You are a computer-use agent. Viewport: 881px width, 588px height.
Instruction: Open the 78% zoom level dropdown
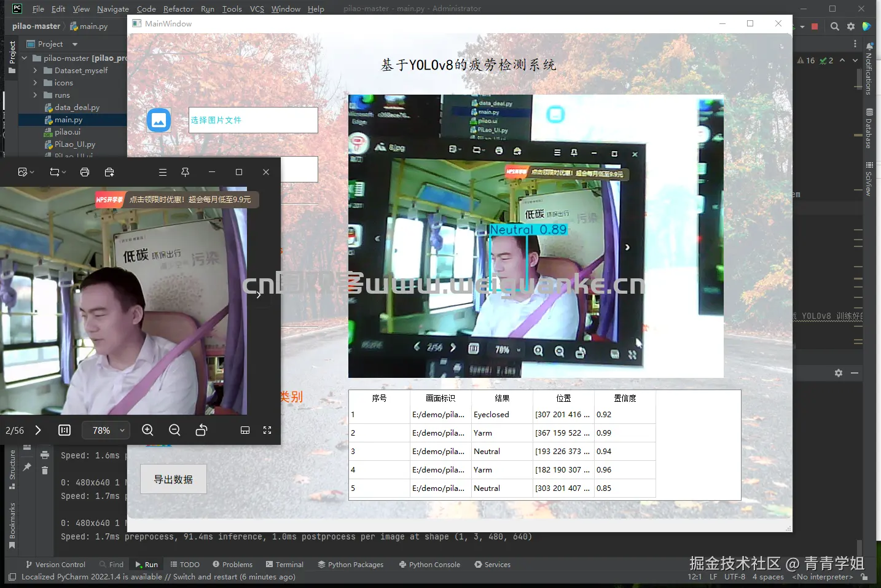pos(105,430)
